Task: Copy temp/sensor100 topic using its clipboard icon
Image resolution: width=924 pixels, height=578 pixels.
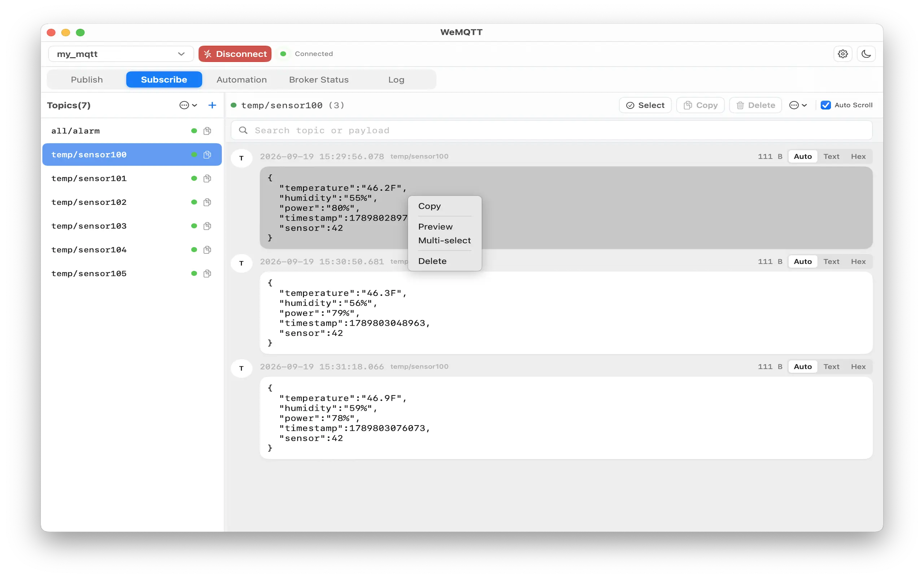Action: click(207, 155)
